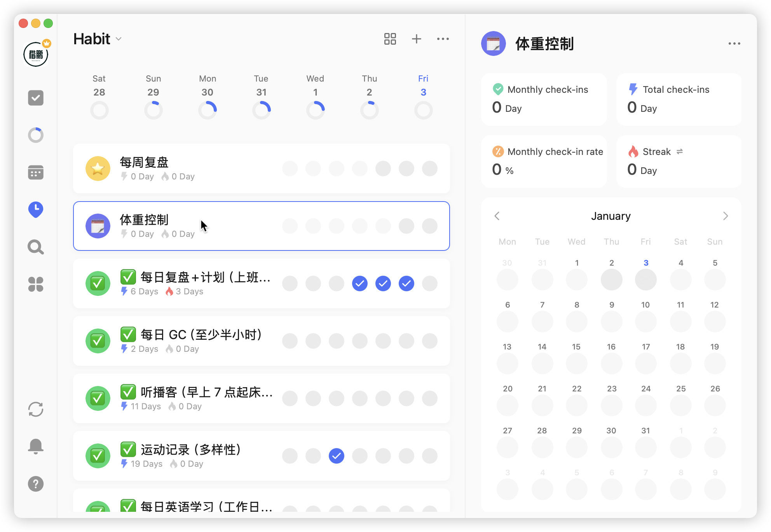Click January 3 circle in calendar
This screenshot has width=771, height=532.
645,280
